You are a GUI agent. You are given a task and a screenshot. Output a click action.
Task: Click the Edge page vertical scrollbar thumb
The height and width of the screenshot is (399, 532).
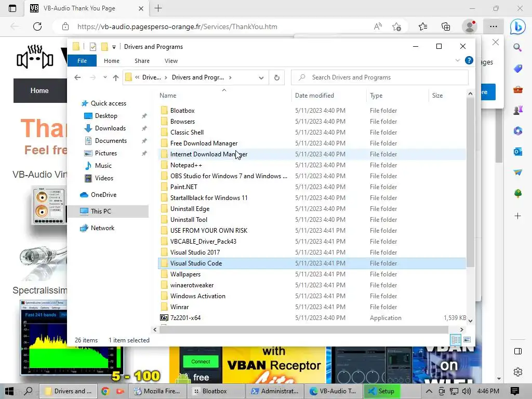click(499, 136)
